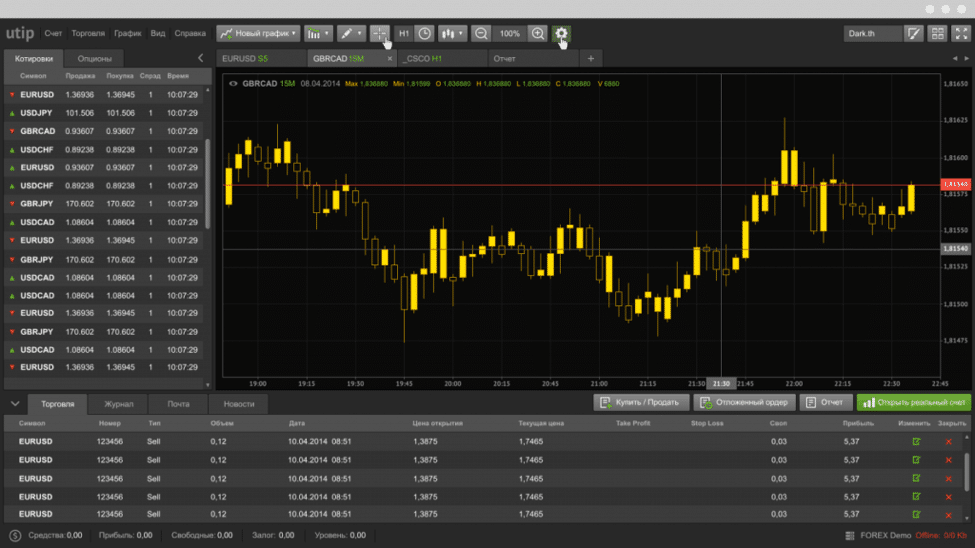Click the Stop Loss column header
Viewport: 975px width, 548px height.
pyautogui.click(x=707, y=424)
